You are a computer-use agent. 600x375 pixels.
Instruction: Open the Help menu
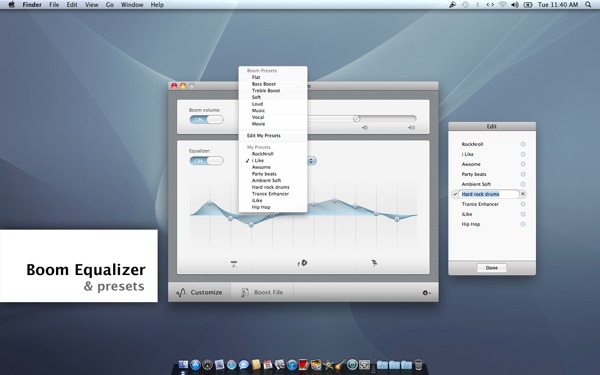click(157, 5)
